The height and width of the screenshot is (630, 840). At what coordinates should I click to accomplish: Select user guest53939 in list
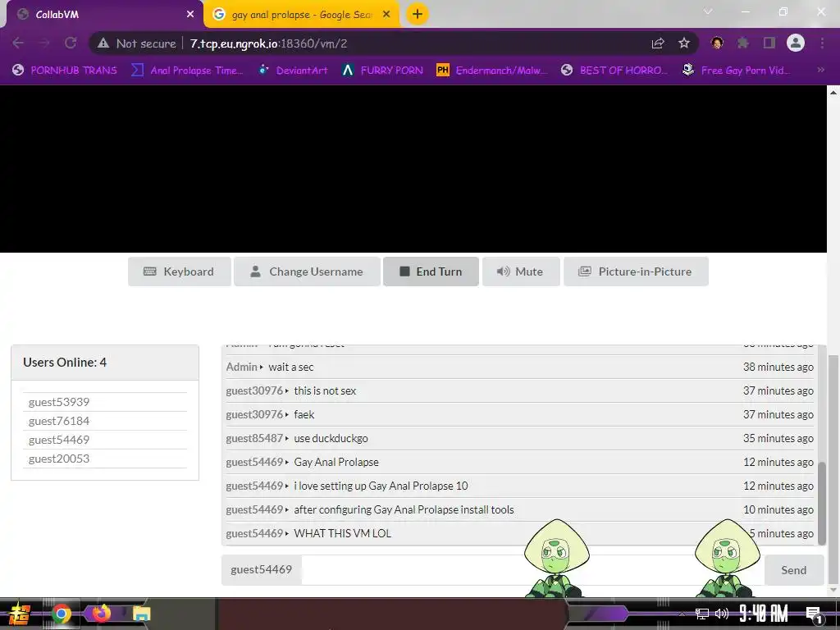click(59, 402)
